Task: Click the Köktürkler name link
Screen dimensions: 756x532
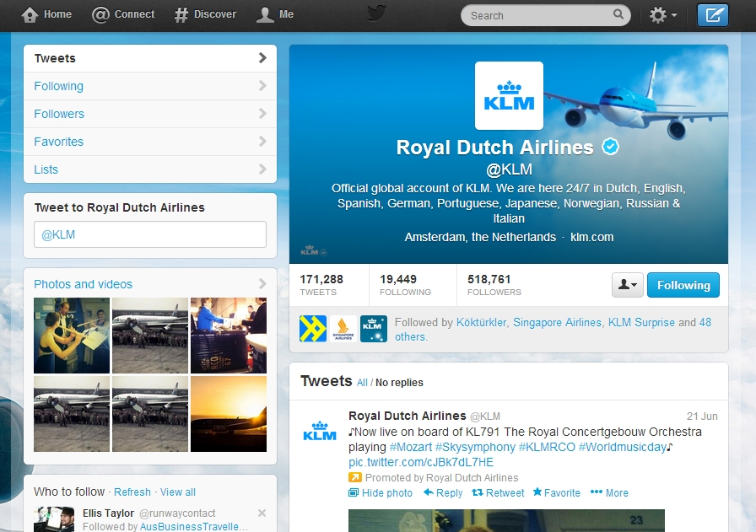Action: click(481, 322)
